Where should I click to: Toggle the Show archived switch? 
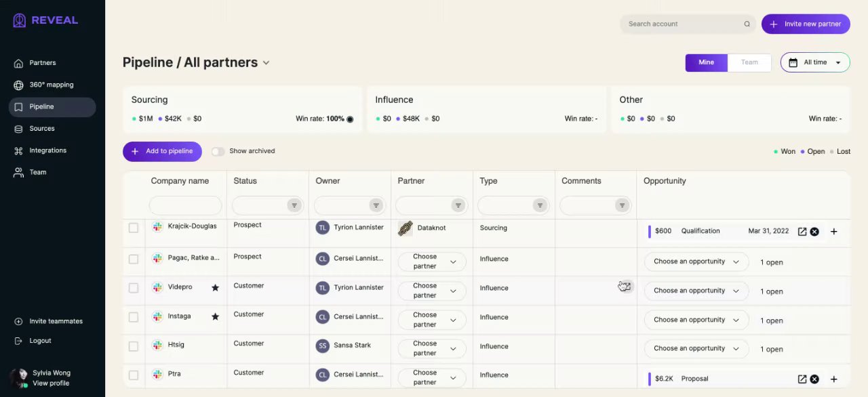[218, 152]
